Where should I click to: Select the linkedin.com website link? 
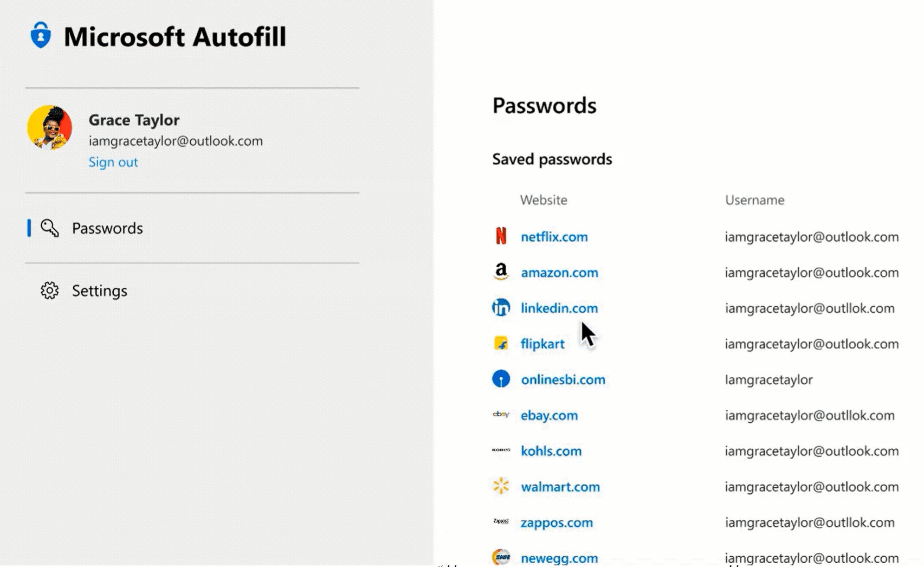[x=559, y=308]
